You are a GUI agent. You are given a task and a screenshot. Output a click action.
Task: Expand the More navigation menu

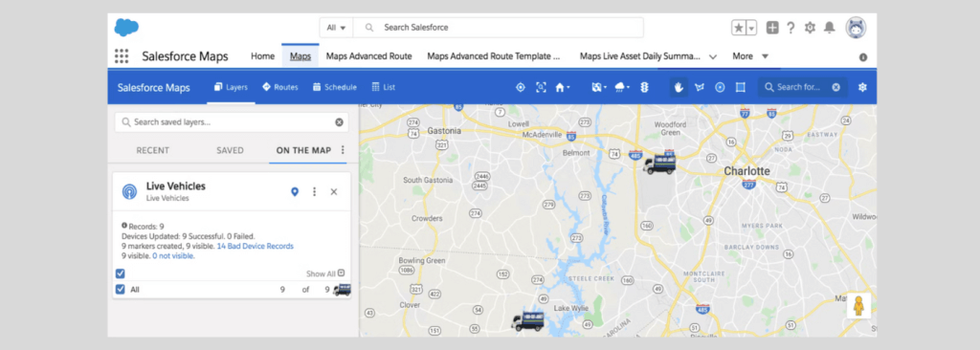coord(750,56)
